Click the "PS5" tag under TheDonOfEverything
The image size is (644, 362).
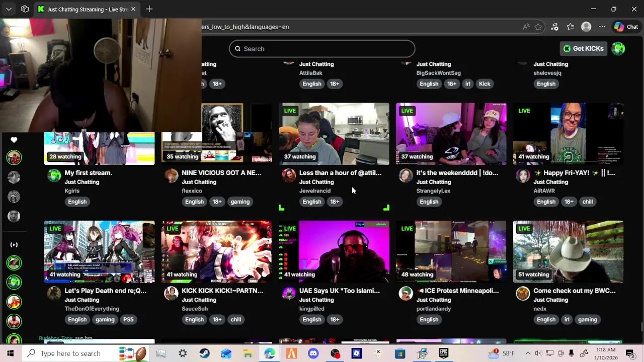(128, 319)
